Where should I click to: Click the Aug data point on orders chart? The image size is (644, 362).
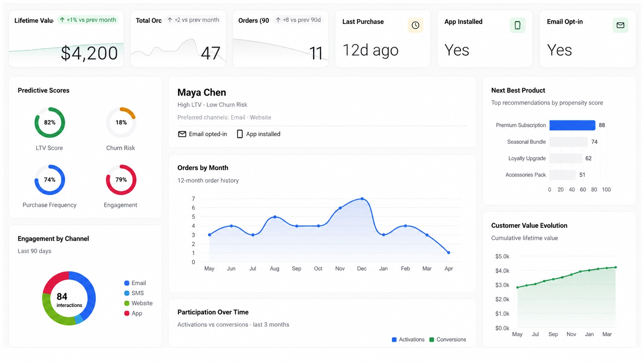point(275,217)
